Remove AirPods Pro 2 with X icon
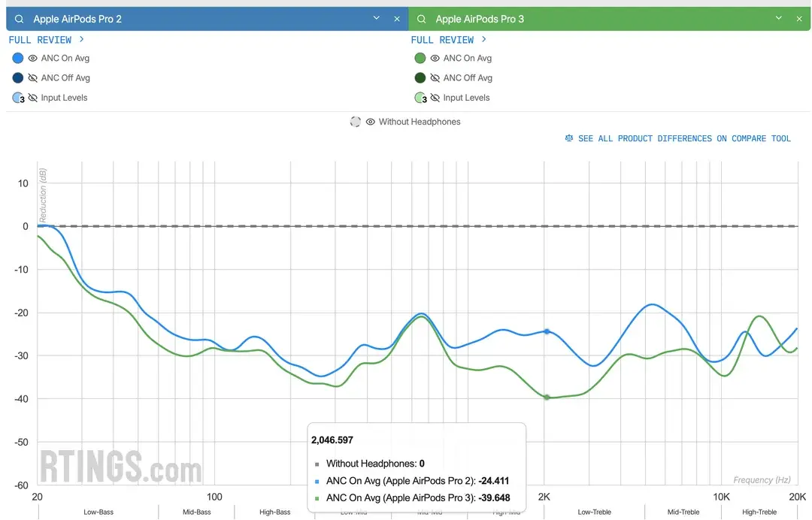 (397, 19)
